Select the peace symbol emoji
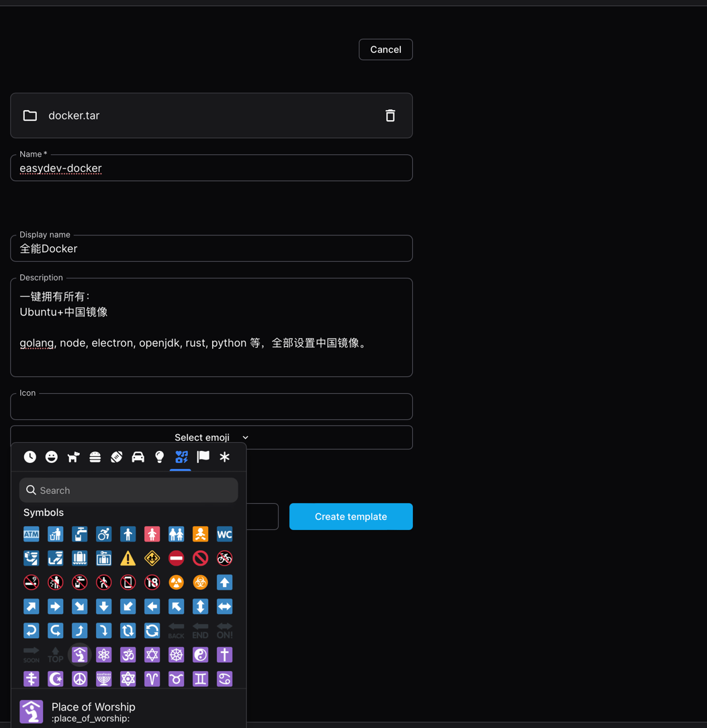The width and height of the screenshot is (707, 728). click(80, 679)
